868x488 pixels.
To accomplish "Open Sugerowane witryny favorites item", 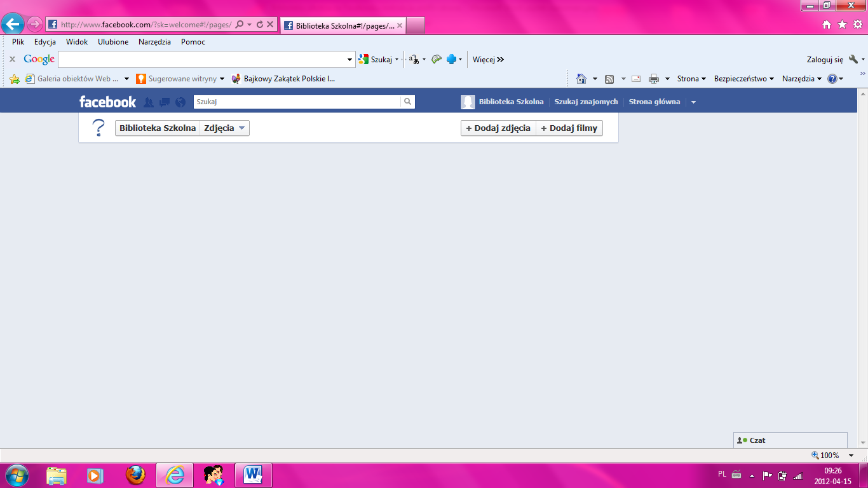I will pyautogui.click(x=180, y=79).
